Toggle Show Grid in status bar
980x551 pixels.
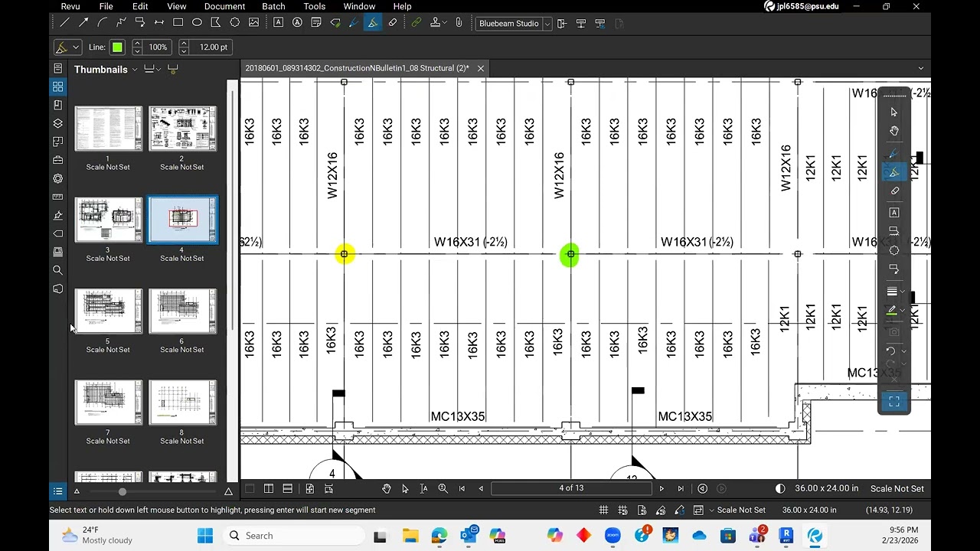pos(604,510)
